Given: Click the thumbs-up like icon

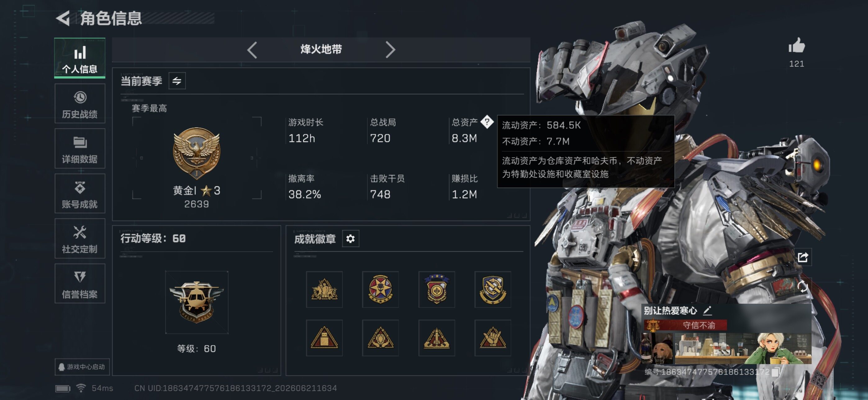Looking at the screenshot, I should click(x=797, y=46).
